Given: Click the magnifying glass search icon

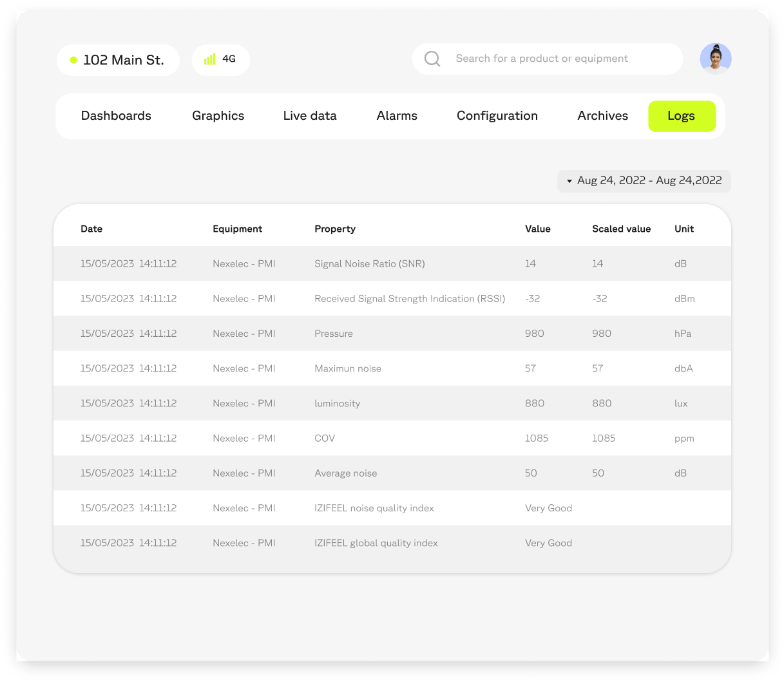Looking at the screenshot, I should (432, 59).
